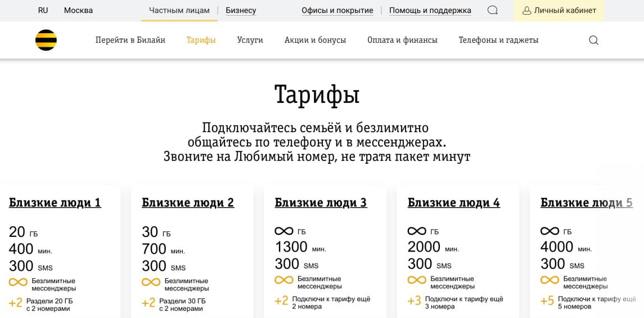Open the Близкие люди 1 tariff link
Viewport: 644px width, 318px height.
pyautogui.click(x=55, y=203)
